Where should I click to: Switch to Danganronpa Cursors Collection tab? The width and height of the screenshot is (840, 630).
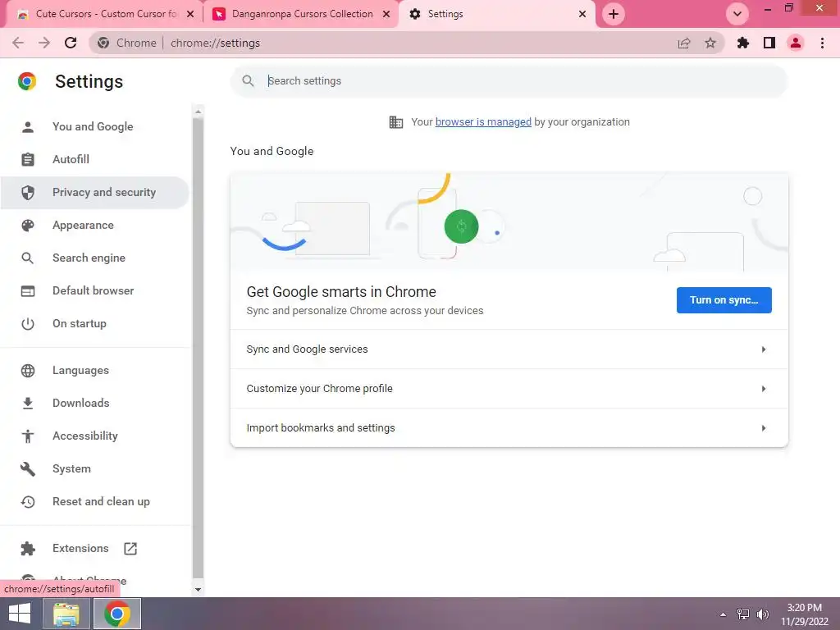[x=302, y=14]
